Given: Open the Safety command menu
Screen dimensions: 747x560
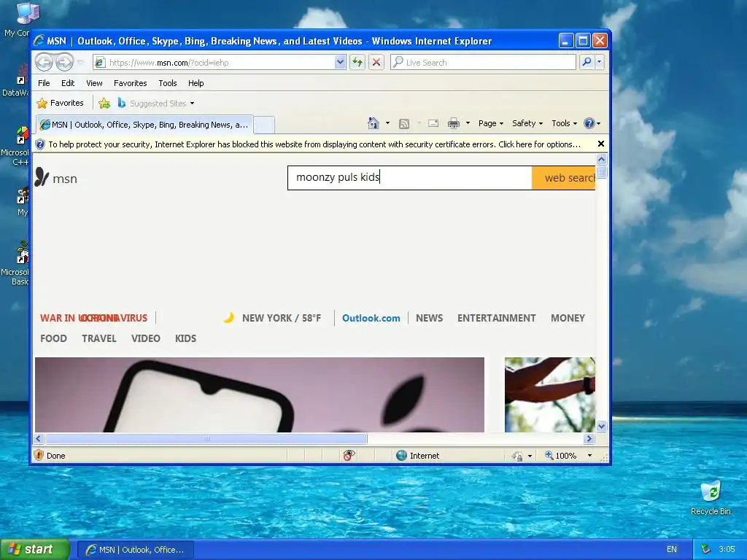Looking at the screenshot, I should (x=527, y=123).
